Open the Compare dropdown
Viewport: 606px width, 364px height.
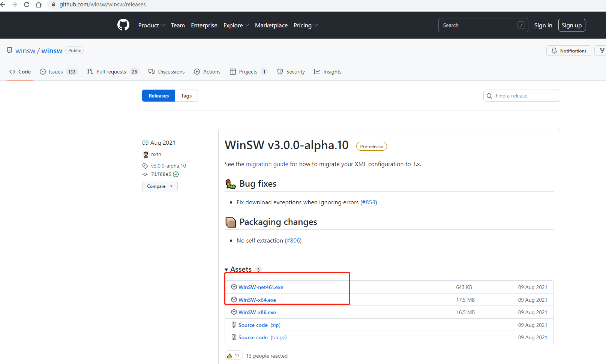coord(160,186)
